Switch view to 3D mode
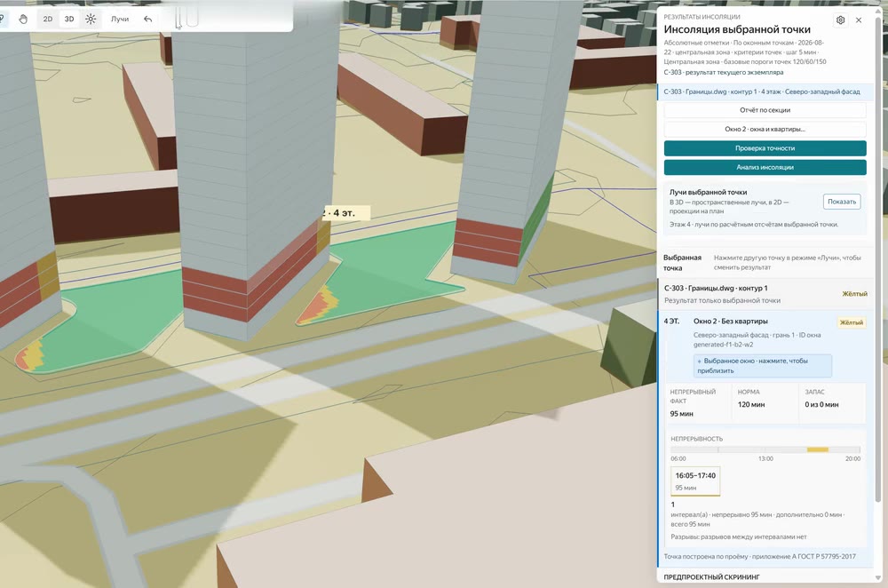The width and height of the screenshot is (888, 588). tap(69, 20)
